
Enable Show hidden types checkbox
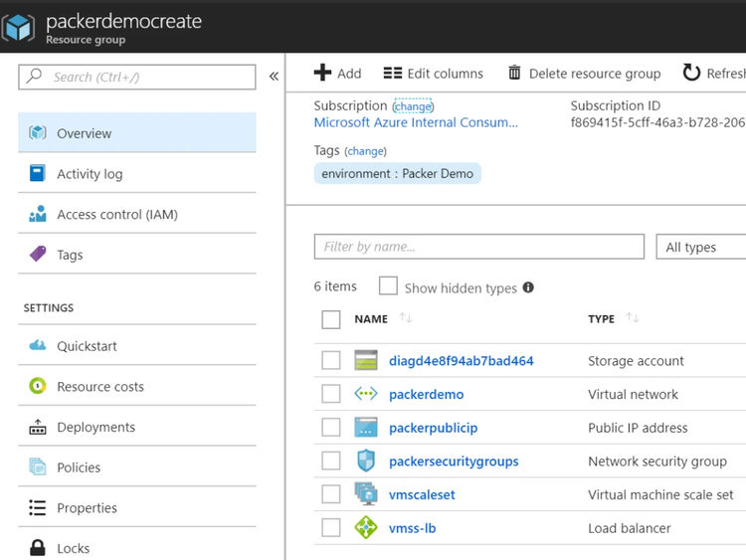[x=388, y=285]
